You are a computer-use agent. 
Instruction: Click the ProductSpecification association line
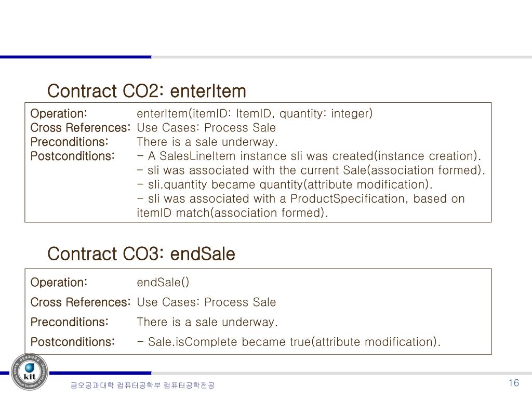point(301,199)
